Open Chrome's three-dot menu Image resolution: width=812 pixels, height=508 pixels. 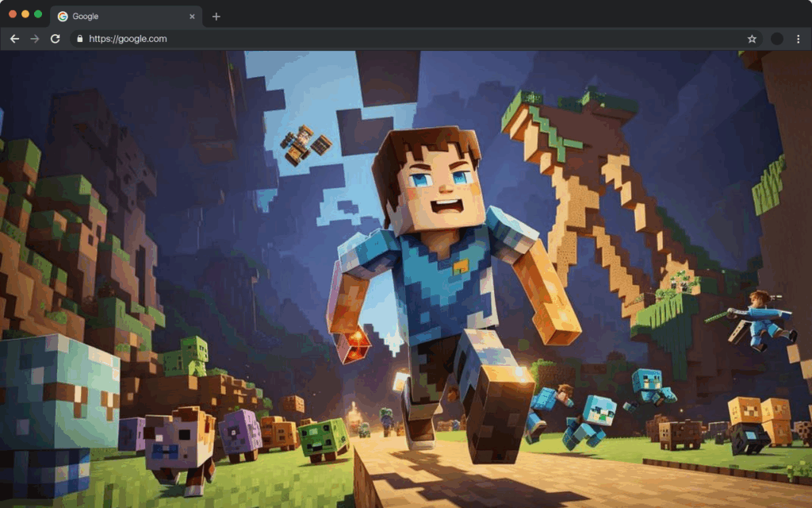(798, 39)
